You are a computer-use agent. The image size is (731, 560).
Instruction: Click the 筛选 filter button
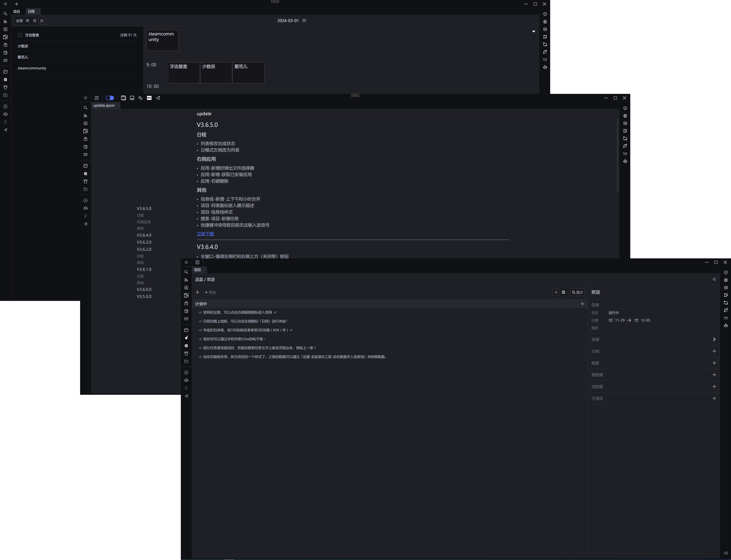[210, 292]
